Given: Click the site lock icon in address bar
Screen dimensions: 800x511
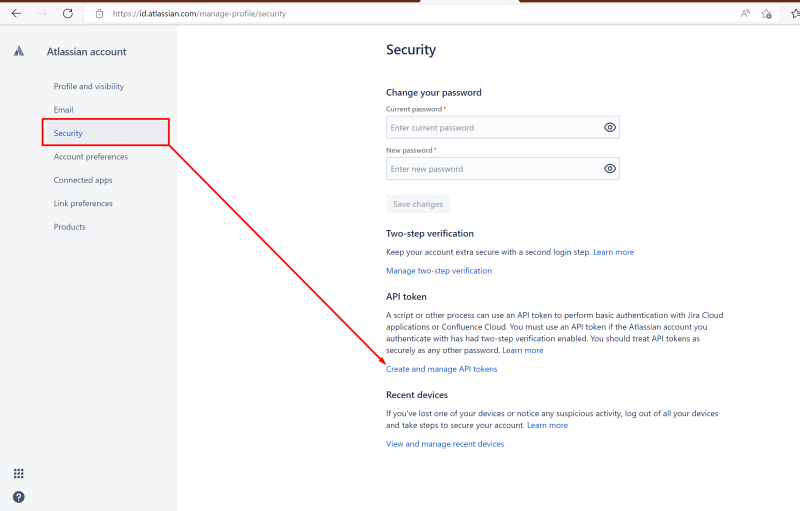Looking at the screenshot, I should [99, 13].
